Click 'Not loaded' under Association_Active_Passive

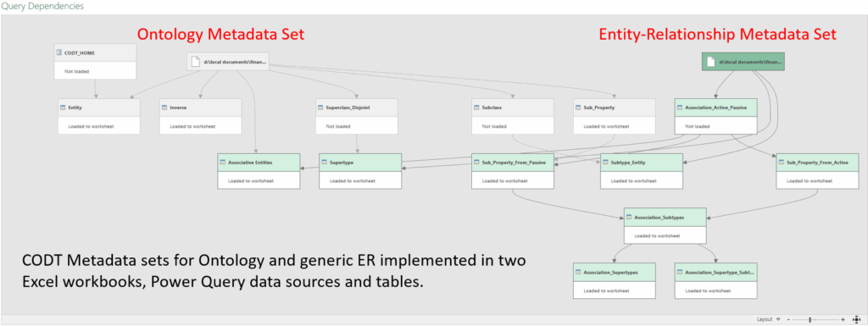698,126
